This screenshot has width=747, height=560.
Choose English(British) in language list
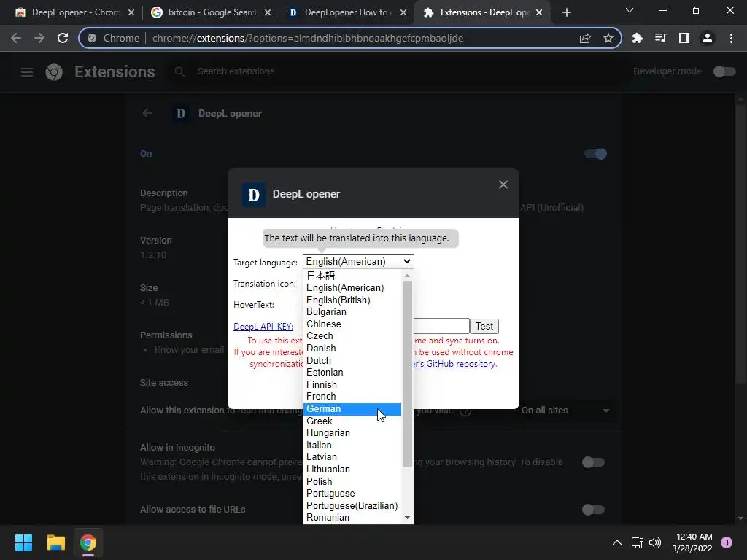(352, 300)
